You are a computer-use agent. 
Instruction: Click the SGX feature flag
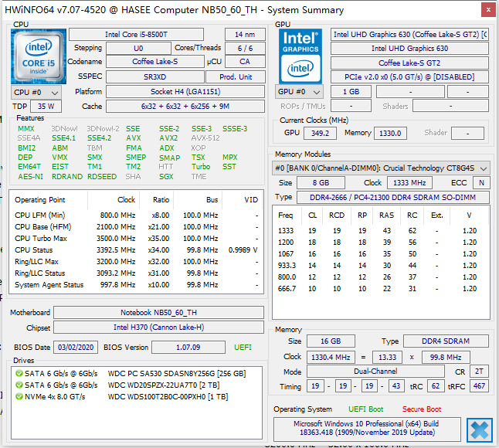click(166, 177)
